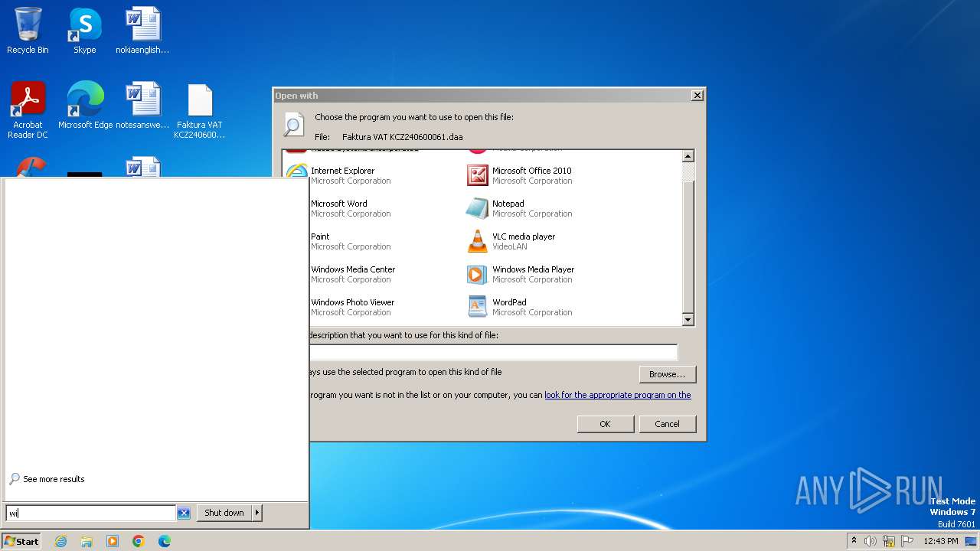980x551 pixels.
Task: Click the program list scroll down arrow
Action: tap(688, 320)
